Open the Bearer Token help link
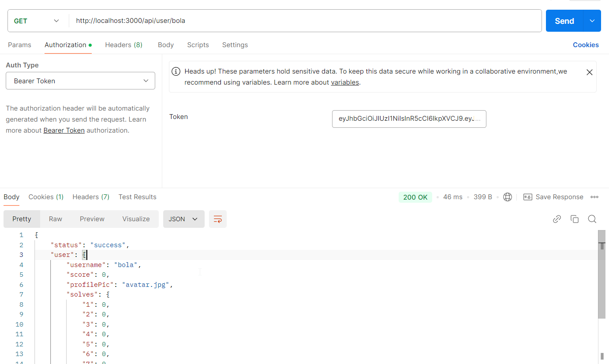The height and width of the screenshot is (364, 609). [x=64, y=130]
